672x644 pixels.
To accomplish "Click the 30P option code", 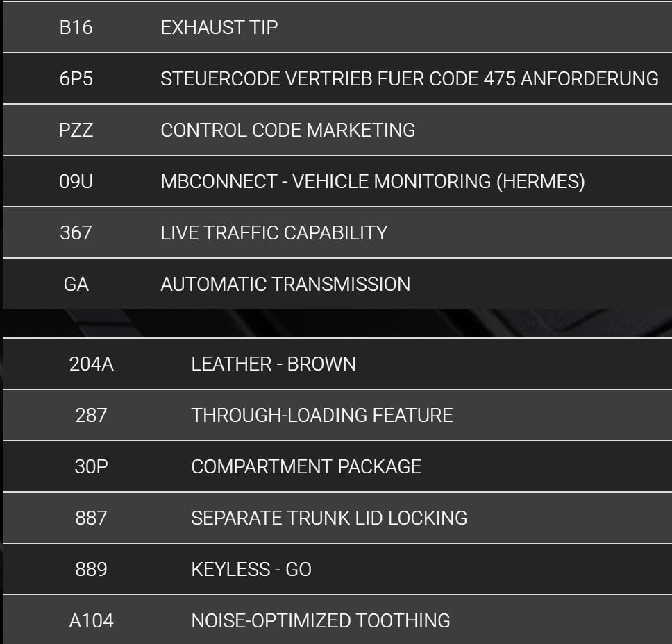I will click(91, 466).
